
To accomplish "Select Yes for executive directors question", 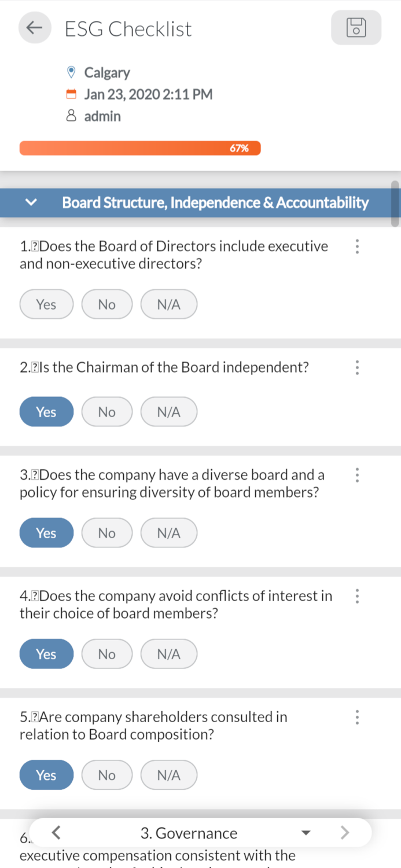I will pyautogui.click(x=46, y=304).
